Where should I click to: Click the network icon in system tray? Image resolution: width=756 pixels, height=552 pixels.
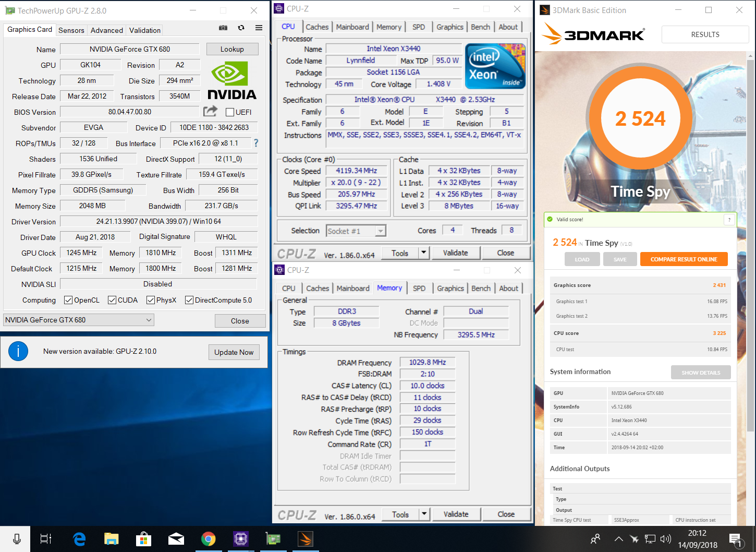click(x=650, y=539)
